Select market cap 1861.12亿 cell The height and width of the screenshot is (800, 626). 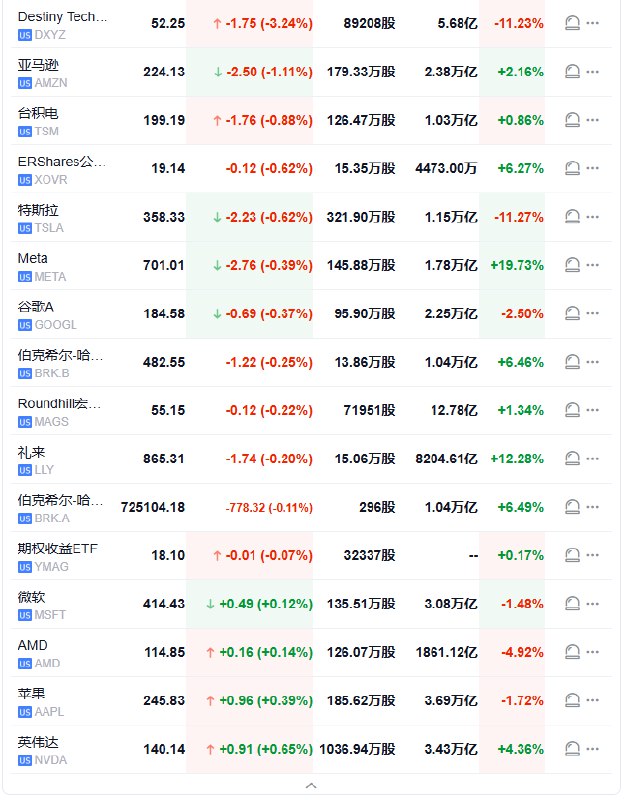446,653
